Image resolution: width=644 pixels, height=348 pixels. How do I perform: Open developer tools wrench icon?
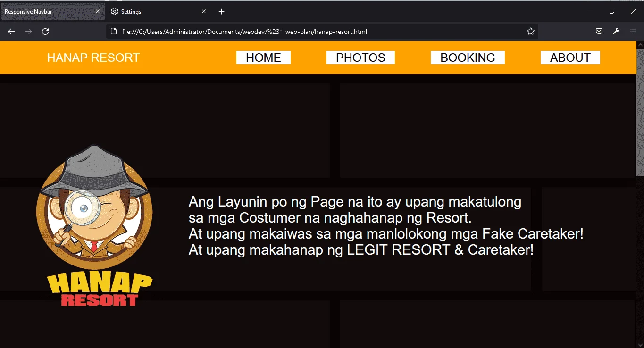pyautogui.click(x=616, y=32)
